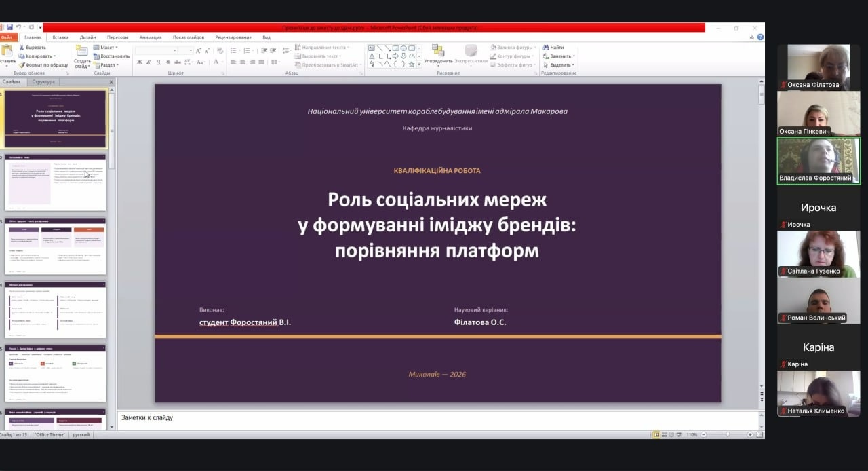The image size is (868, 471).
Task: Open the Переходы ribbon tab
Action: click(118, 37)
